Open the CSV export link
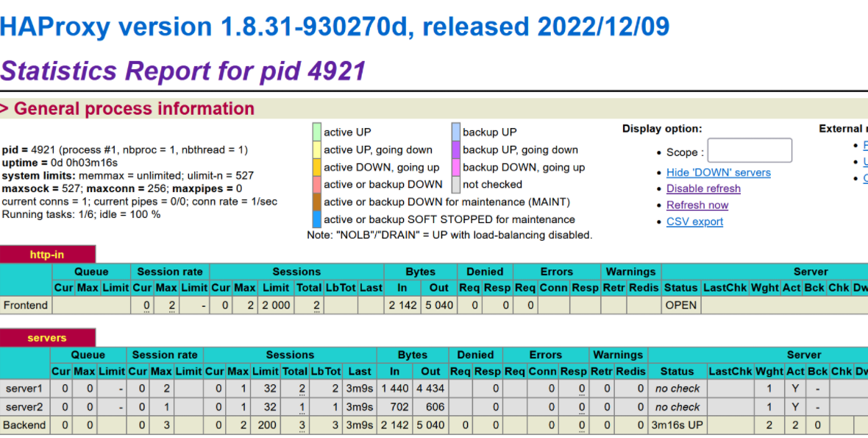868x438 pixels. [694, 222]
